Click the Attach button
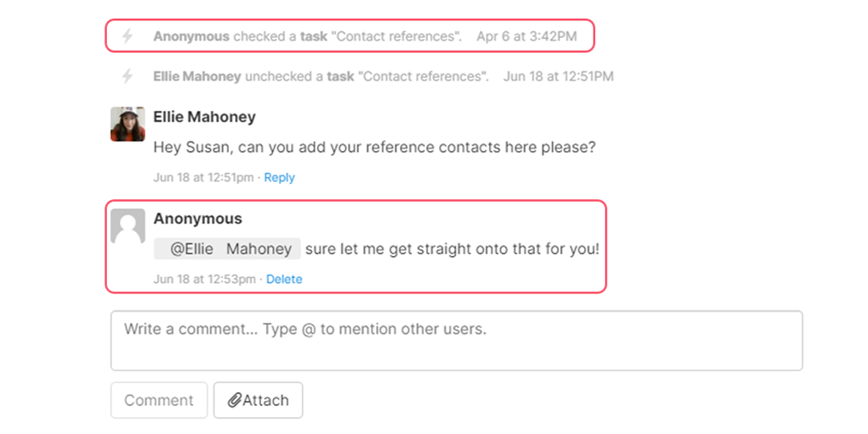Viewport: 868px width, 434px height. click(258, 400)
